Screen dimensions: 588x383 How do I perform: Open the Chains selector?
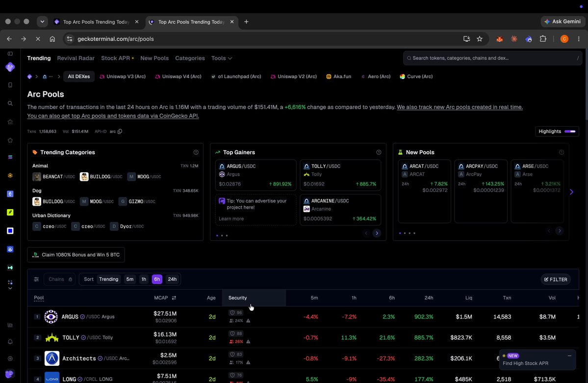pos(60,279)
